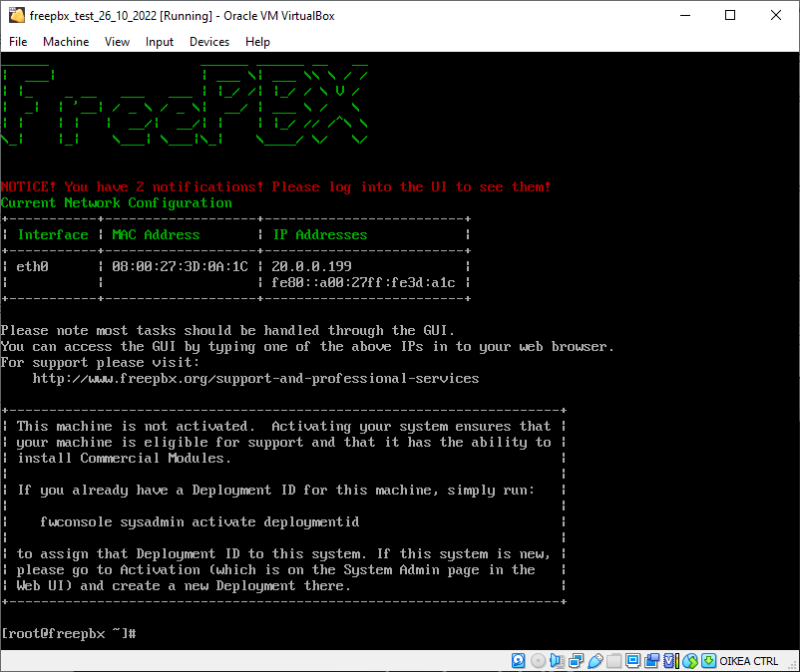Click the network adapters status icon

pyautogui.click(x=576, y=661)
